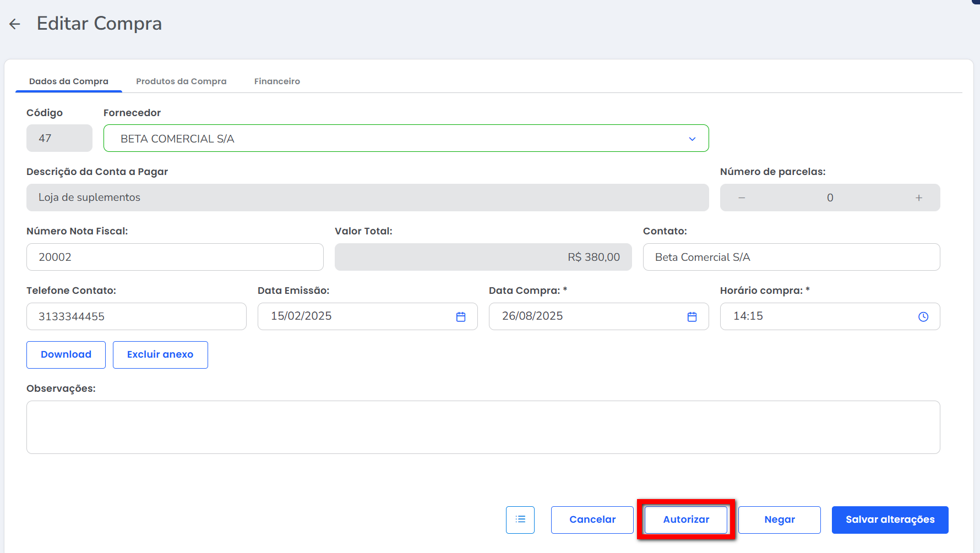Save with the Salvar alterações button
The image size is (980, 553).
[x=890, y=519]
